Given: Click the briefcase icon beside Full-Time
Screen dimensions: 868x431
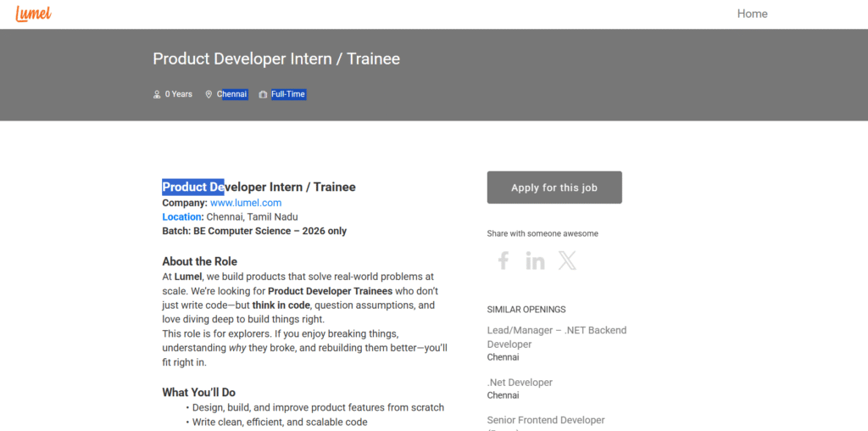Looking at the screenshot, I should pos(263,94).
